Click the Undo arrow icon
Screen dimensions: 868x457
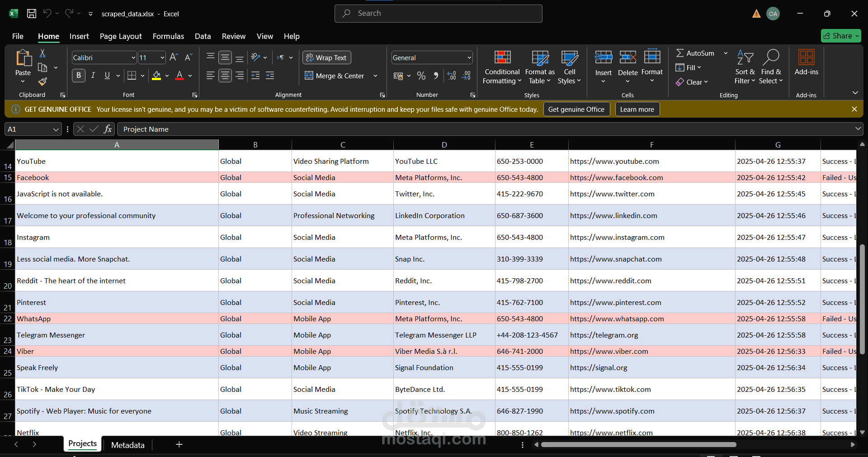tap(47, 14)
